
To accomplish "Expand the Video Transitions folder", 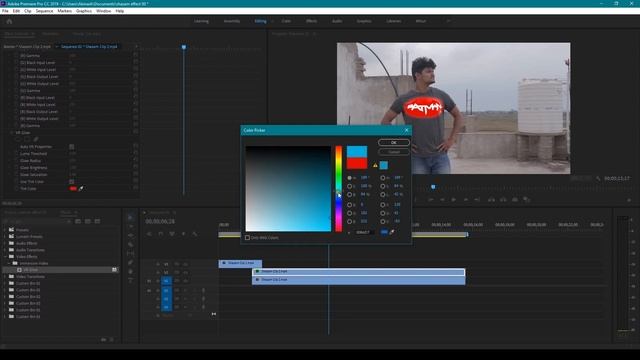I will [x=5, y=277].
